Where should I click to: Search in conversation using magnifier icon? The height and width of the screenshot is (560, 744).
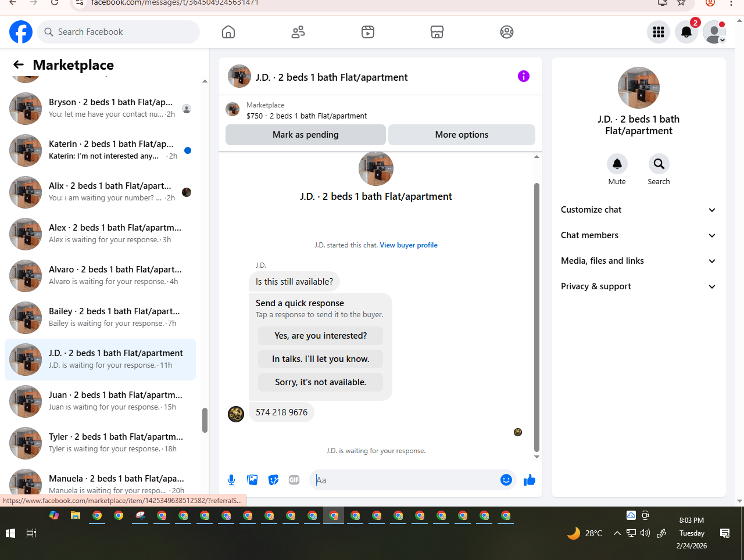[x=659, y=164]
